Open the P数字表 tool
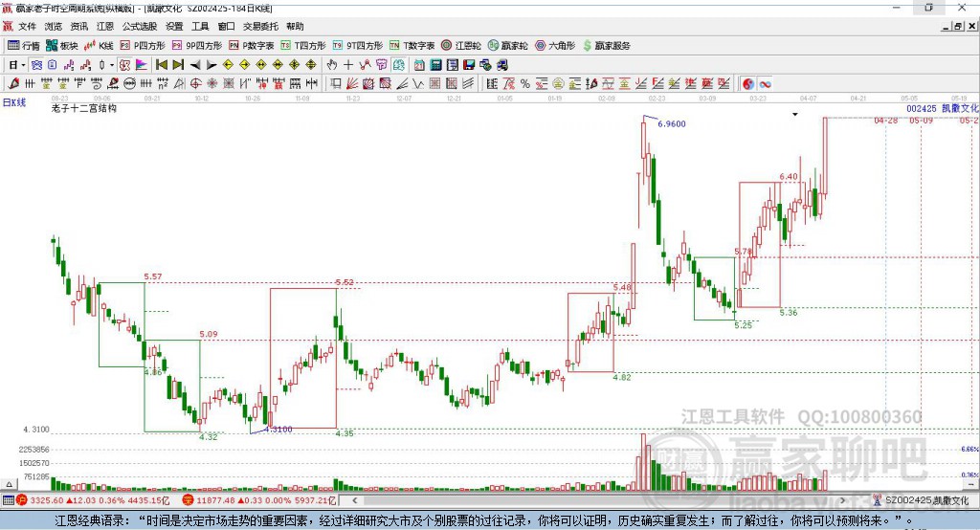The image size is (980, 530). tap(252, 46)
